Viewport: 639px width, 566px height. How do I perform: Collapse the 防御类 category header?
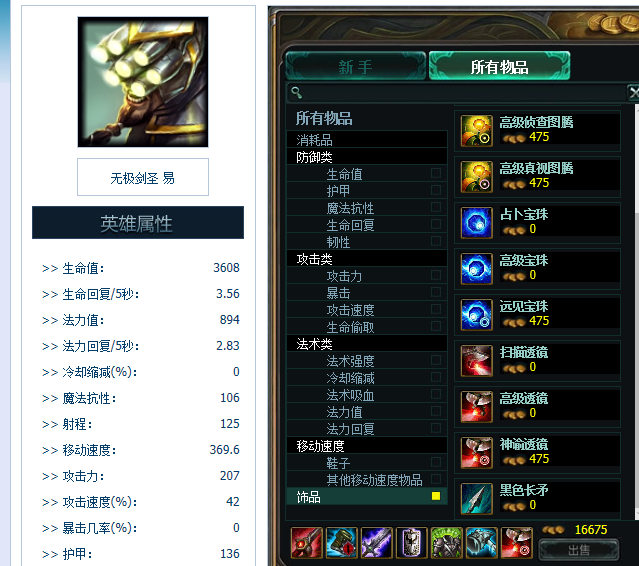367,157
